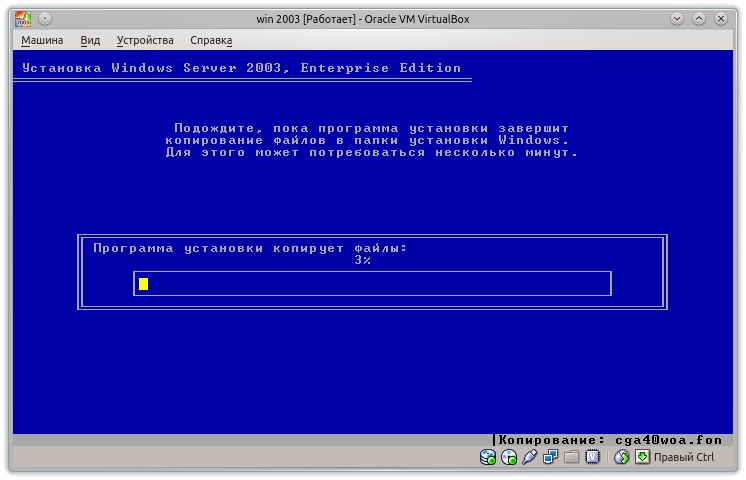Open the Машина menu
Image resolution: width=746 pixels, height=480 pixels.
coord(42,40)
